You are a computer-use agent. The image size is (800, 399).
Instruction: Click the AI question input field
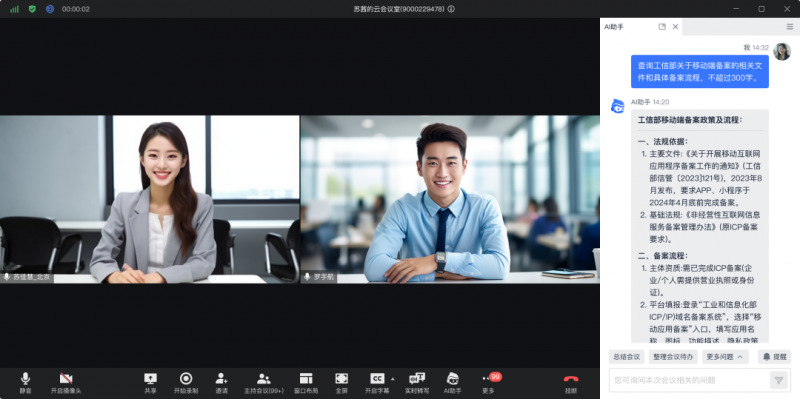689,380
